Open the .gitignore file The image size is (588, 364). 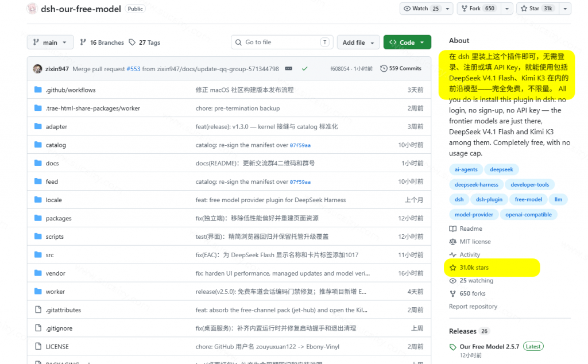point(59,328)
